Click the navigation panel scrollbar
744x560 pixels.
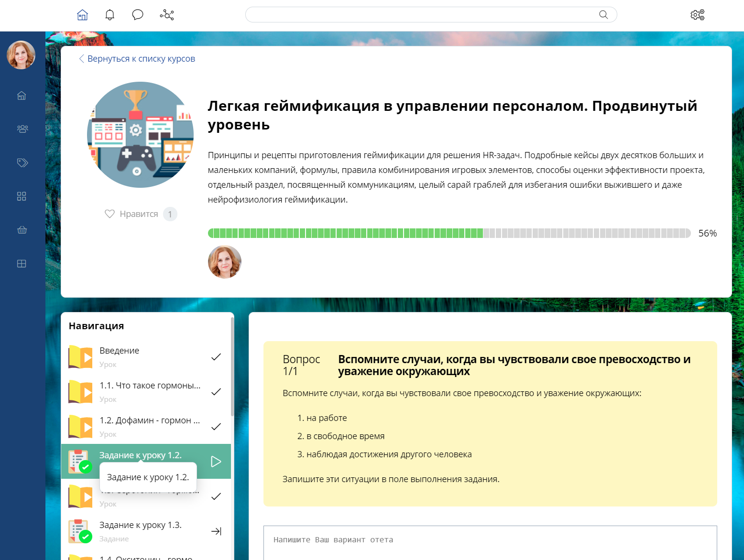[x=232, y=367]
